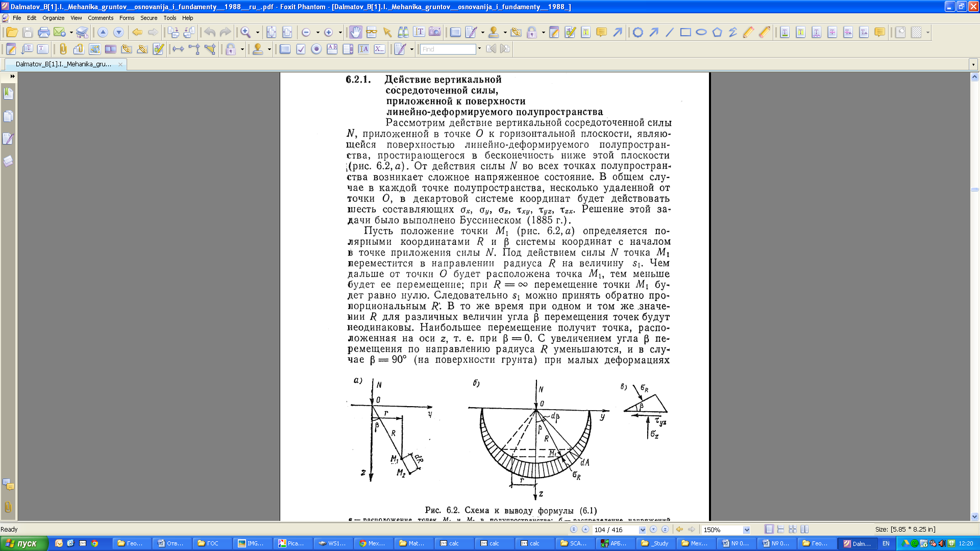The image size is (980, 551).
Task: Select the Cloud drawing tool
Action: tap(638, 33)
